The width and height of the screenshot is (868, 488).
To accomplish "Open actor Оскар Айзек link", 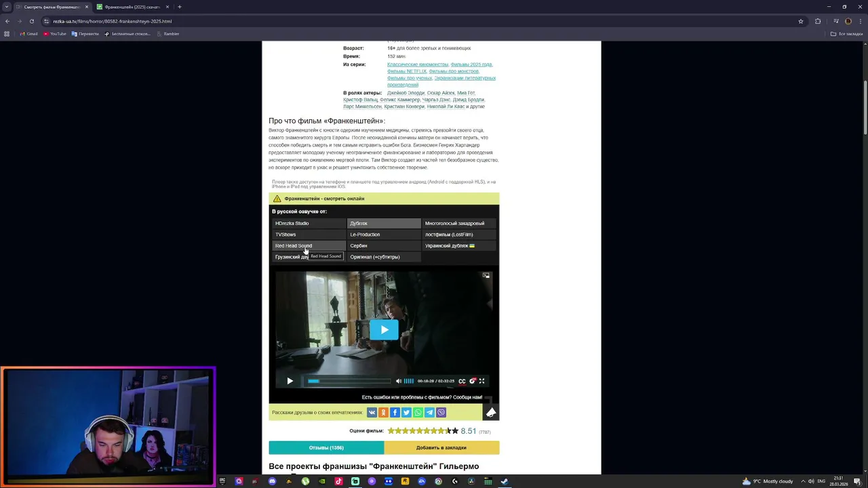I will point(440,93).
